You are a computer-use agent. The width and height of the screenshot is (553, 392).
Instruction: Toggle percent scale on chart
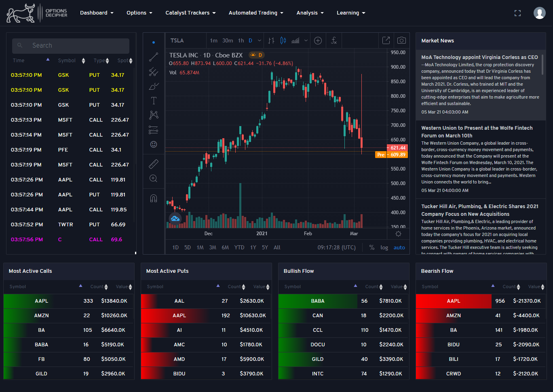click(372, 247)
